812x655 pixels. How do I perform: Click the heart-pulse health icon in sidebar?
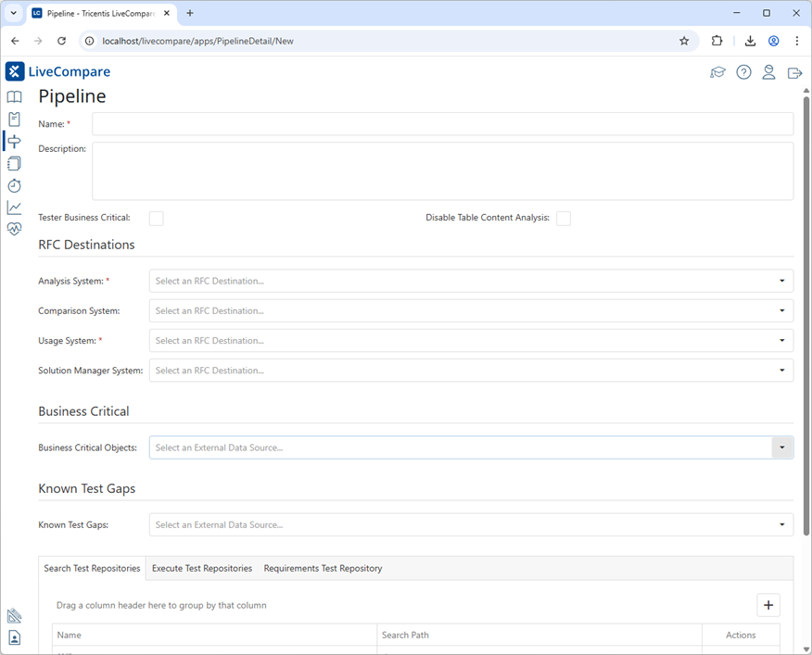pos(14,229)
